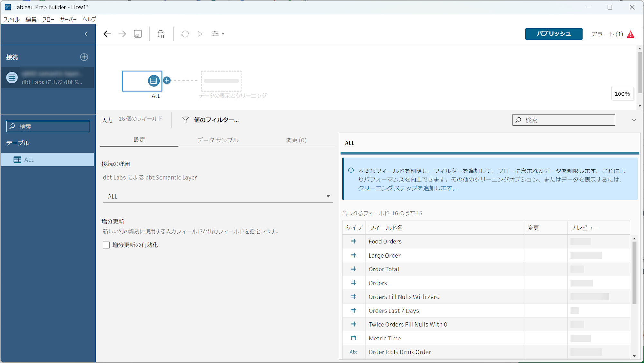Screen dimensions: 644x363
Task: Click the table search field in sidebar
Action: pos(48,127)
